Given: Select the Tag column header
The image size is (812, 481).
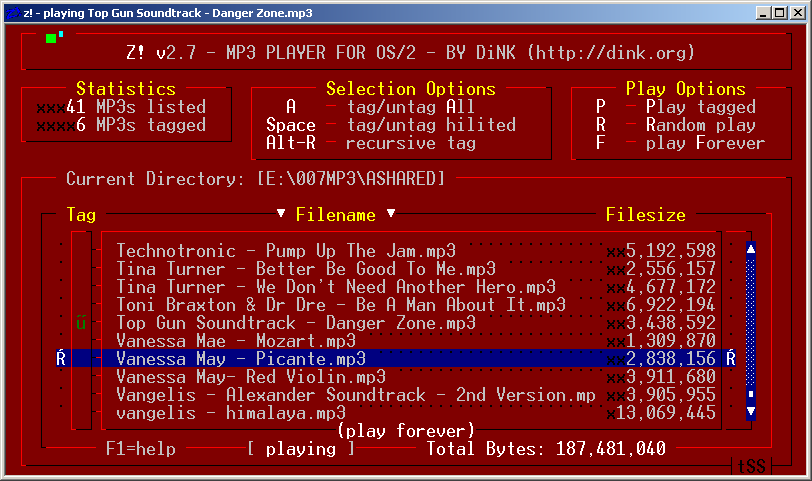Looking at the screenshot, I should click(x=81, y=215).
